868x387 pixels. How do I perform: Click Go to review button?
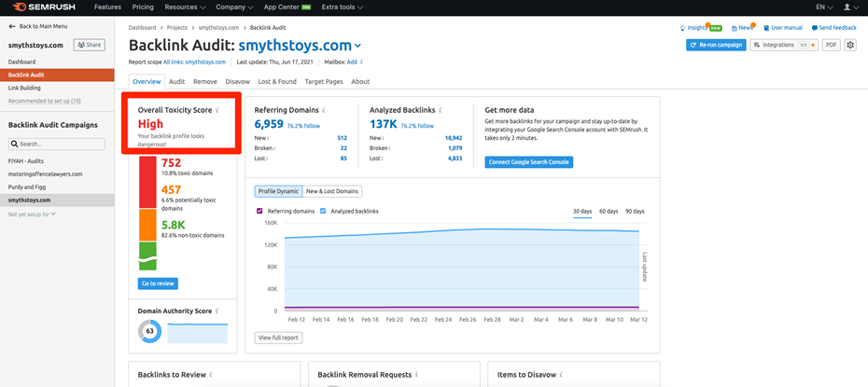158,283
